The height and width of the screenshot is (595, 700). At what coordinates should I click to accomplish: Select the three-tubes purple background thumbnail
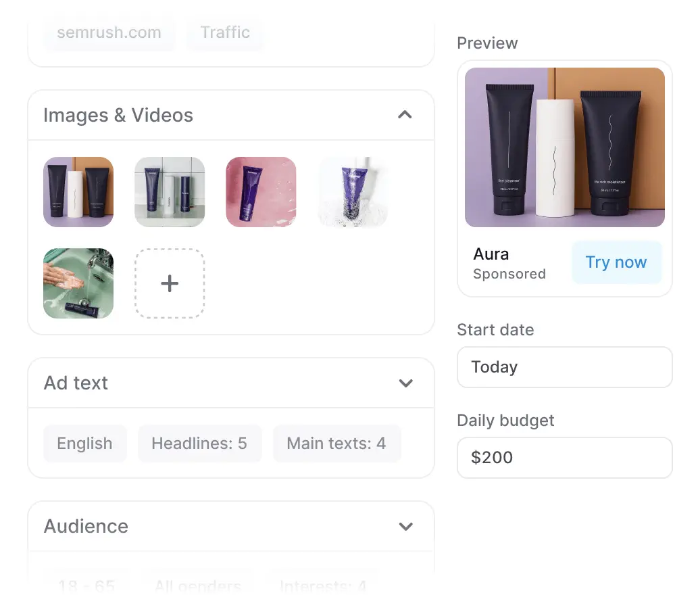[78, 192]
